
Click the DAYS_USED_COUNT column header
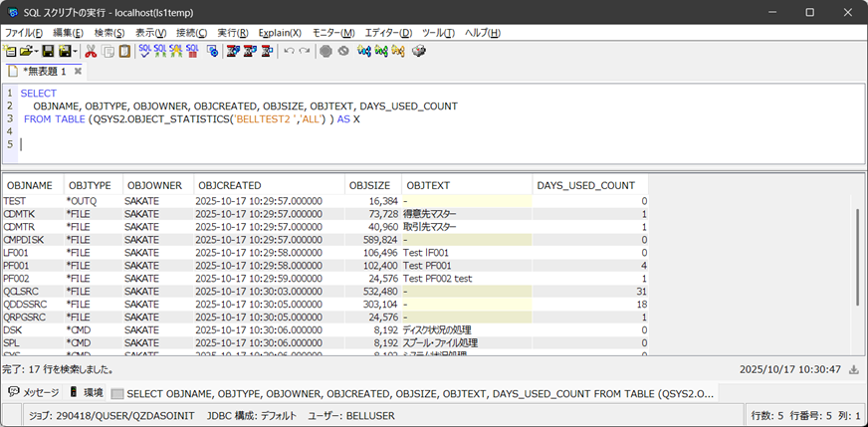pyautogui.click(x=585, y=185)
